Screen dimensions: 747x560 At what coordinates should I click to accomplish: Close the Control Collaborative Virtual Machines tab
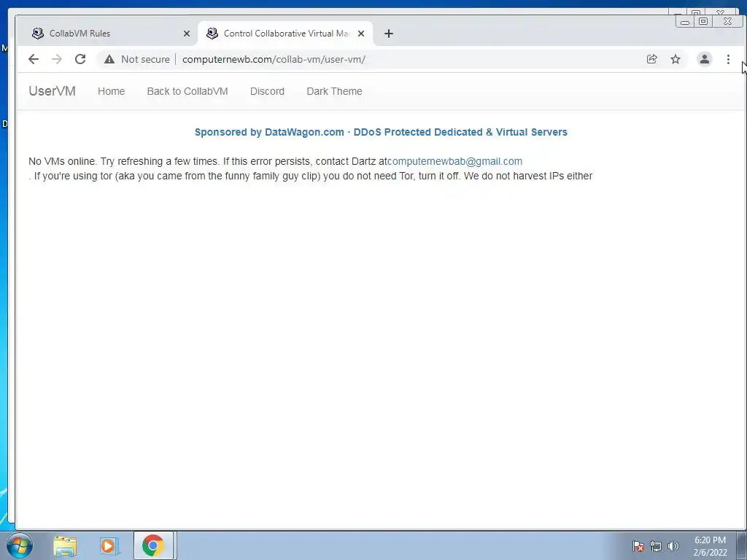pyautogui.click(x=361, y=34)
